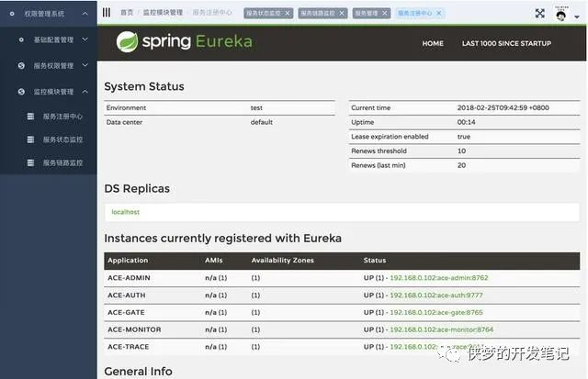Click the Availability Zones column header

pos(283,261)
